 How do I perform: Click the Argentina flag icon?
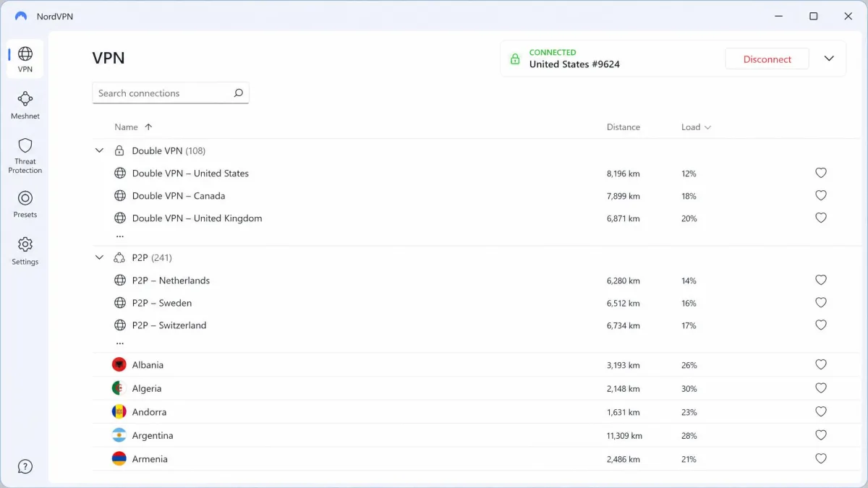[119, 435]
